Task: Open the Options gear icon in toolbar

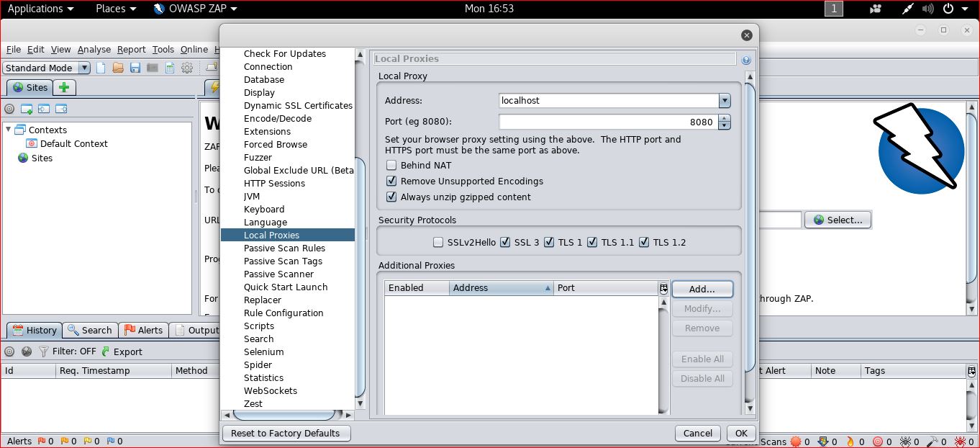Action: pos(187,68)
